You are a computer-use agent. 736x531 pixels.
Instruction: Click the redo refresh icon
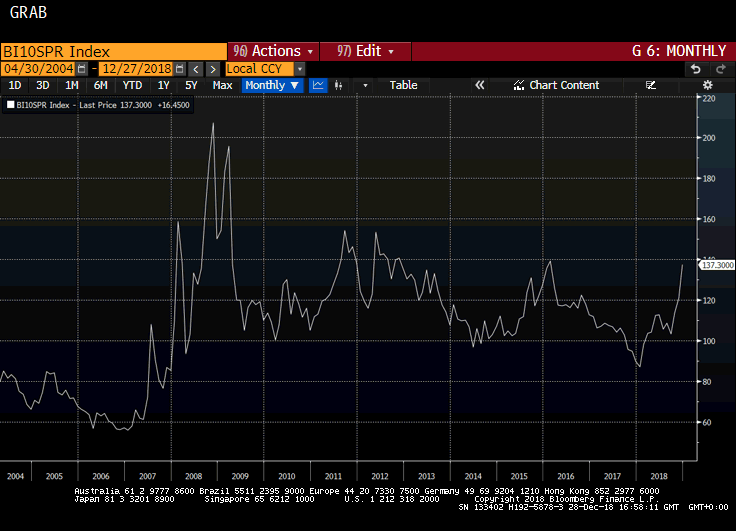719,68
